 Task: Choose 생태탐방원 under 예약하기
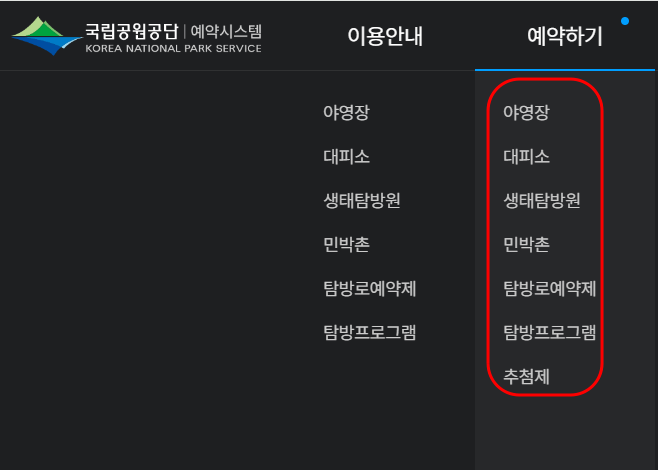tap(542, 201)
